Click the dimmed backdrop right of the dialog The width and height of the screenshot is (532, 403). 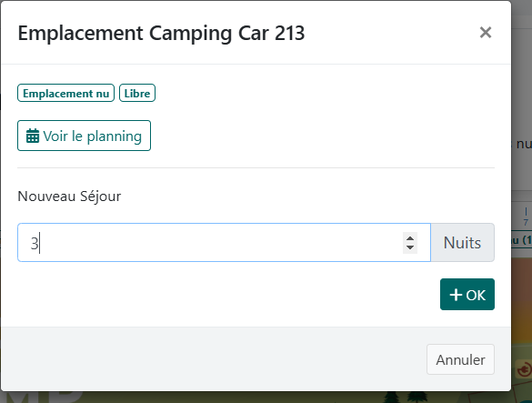pos(521,102)
